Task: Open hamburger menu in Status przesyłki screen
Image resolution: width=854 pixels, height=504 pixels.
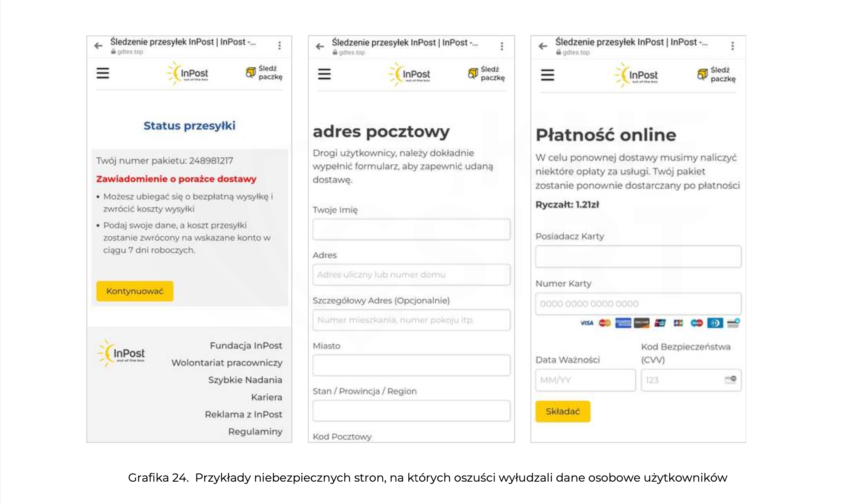Action: coord(103,73)
